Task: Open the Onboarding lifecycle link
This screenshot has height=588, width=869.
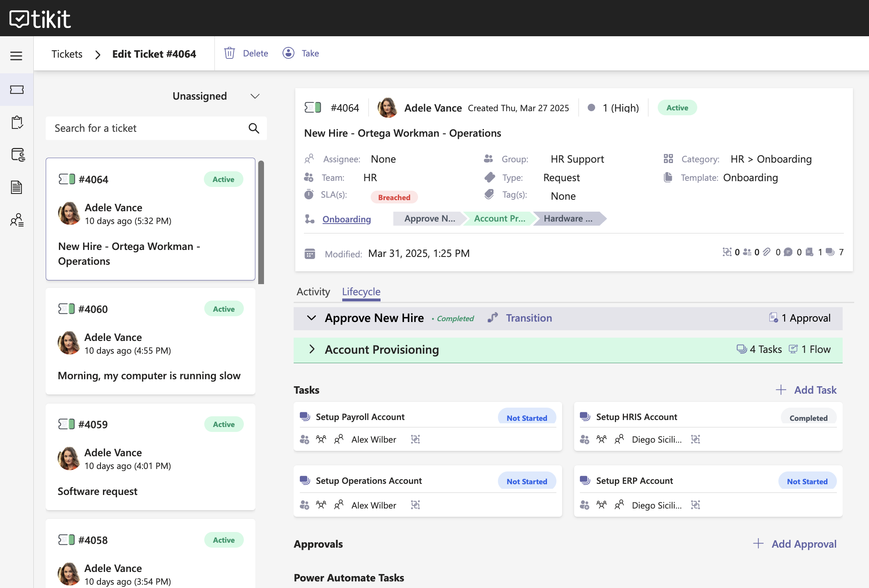Action: pyautogui.click(x=346, y=219)
